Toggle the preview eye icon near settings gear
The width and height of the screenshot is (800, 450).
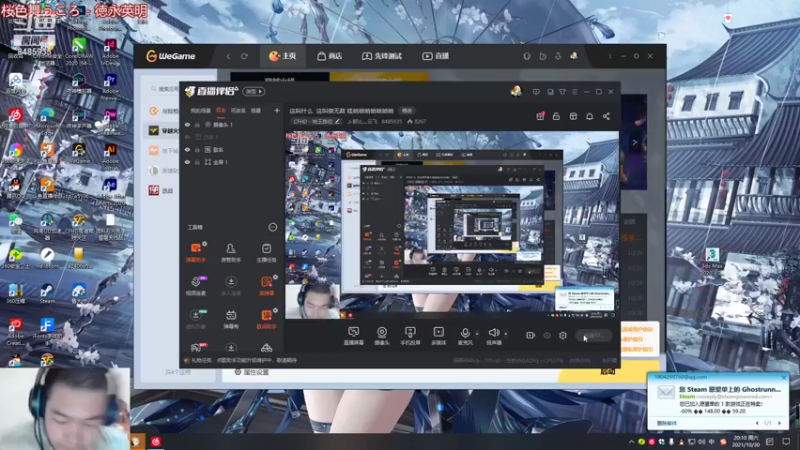(x=547, y=335)
